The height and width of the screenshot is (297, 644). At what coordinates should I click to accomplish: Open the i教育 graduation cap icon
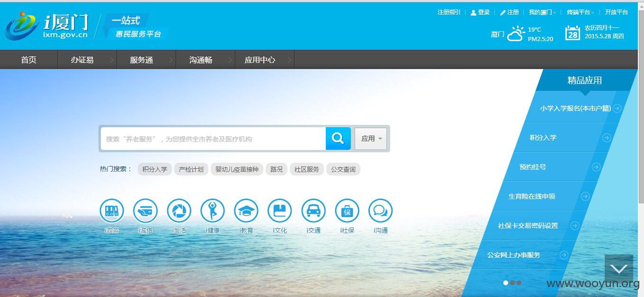246,211
